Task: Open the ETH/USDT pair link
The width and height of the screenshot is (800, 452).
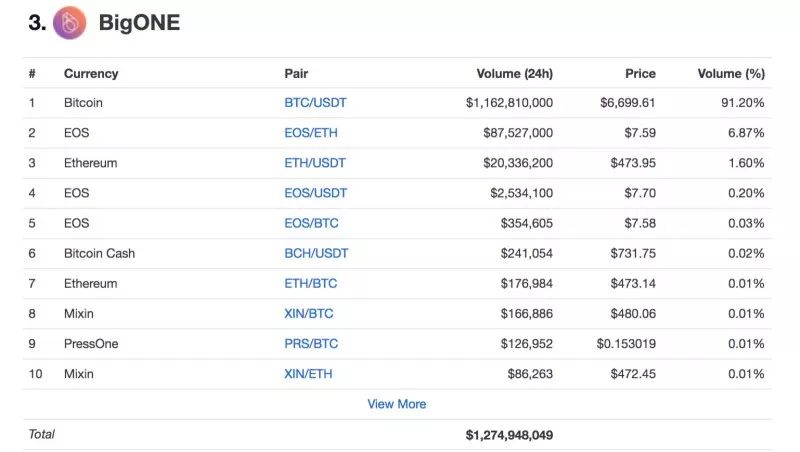Action: click(x=315, y=163)
